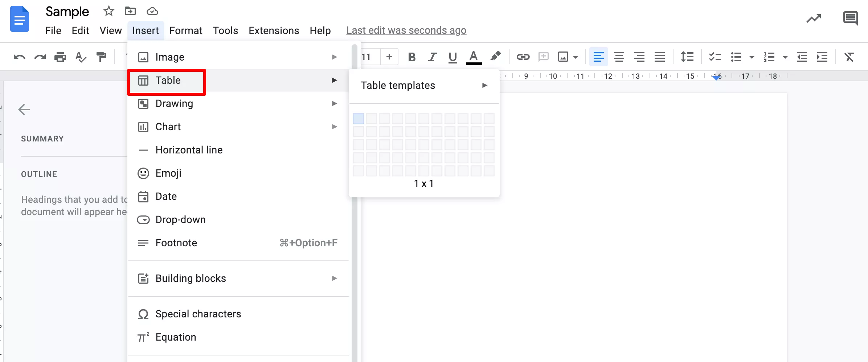
Task: Select Drawing from the Insert menu
Action: (x=174, y=103)
